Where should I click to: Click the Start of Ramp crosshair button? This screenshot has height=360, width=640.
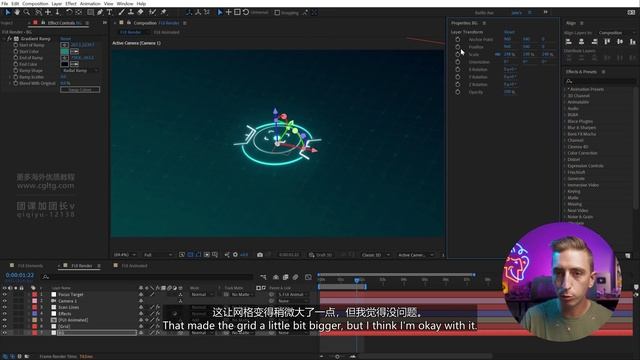coord(64,45)
